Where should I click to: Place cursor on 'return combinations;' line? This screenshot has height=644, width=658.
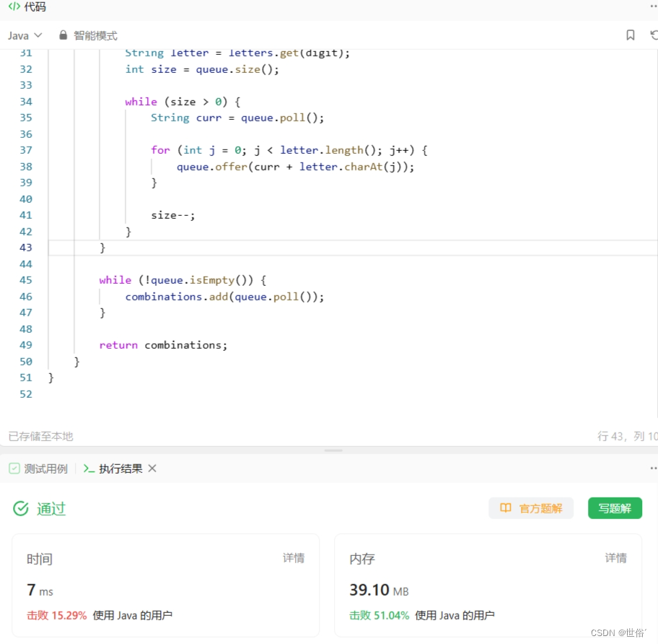[x=163, y=345]
